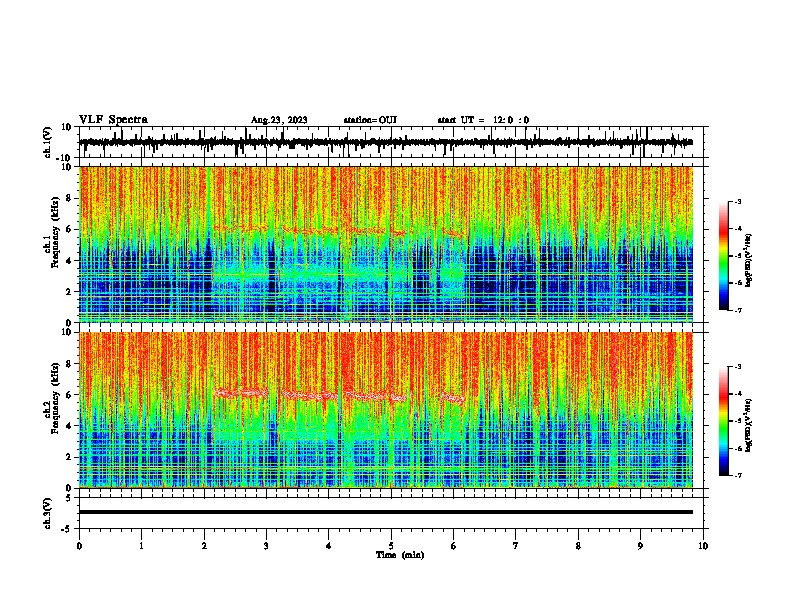Click the log(PSD) title beside ch.1 color bar
792x612 pixels.
749,260
